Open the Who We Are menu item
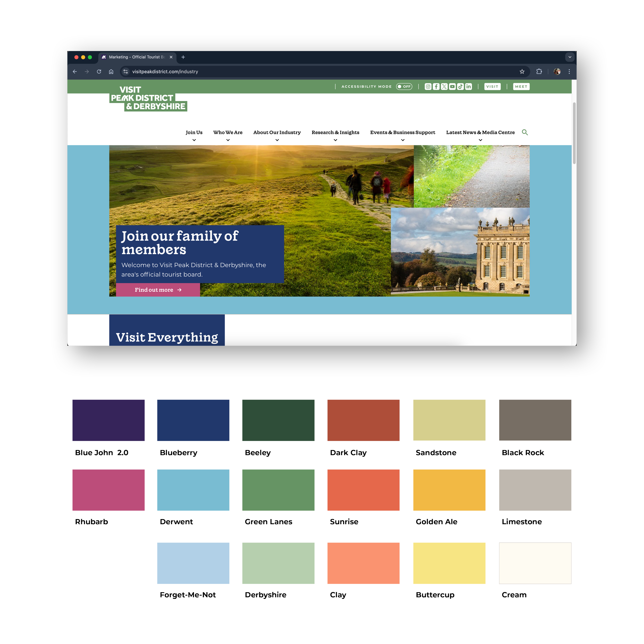 (x=228, y=132)
